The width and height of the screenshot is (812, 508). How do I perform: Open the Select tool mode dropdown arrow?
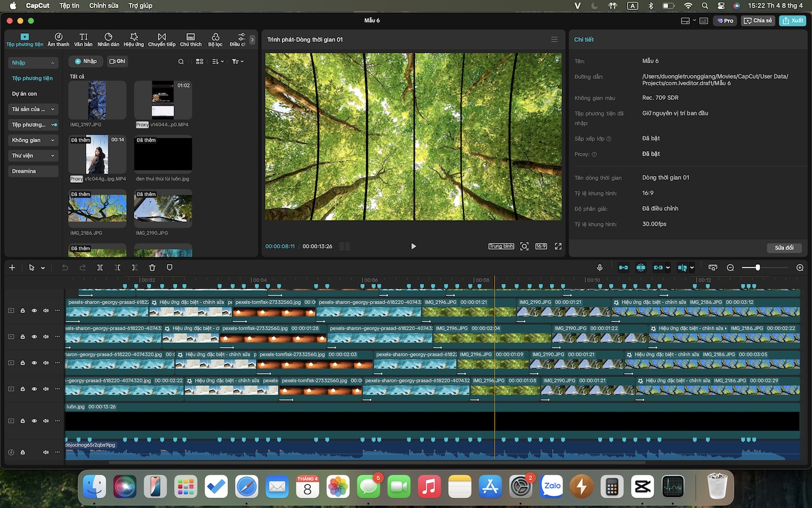click(43, 268)
